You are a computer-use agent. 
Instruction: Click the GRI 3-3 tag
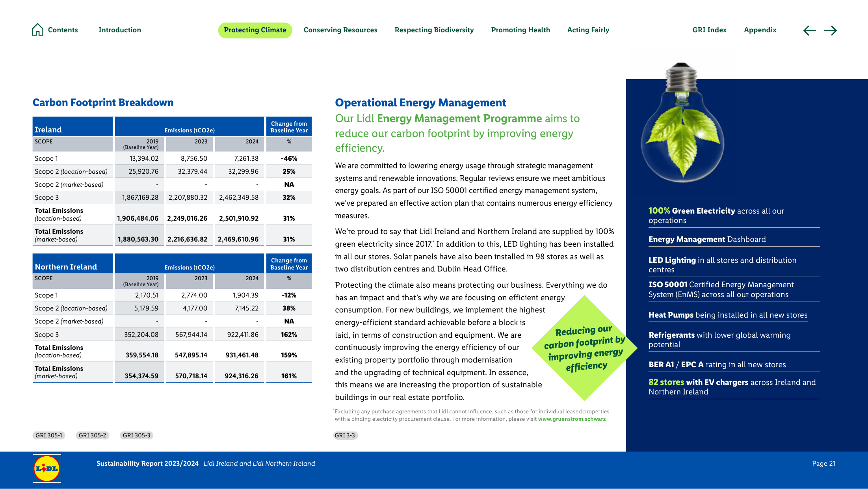coord(345,435)
